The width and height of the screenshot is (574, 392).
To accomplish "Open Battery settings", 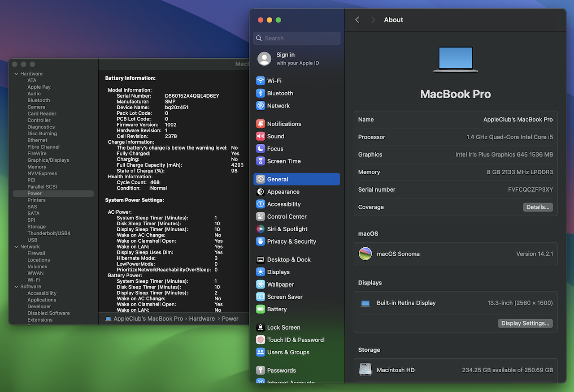I will [297, 309].
